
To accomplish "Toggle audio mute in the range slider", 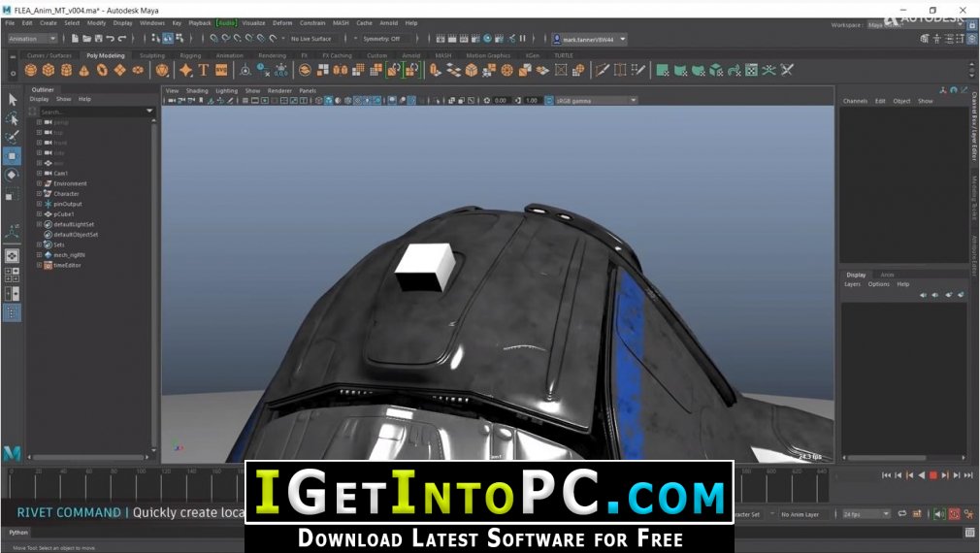I will [x=938, y=513].
